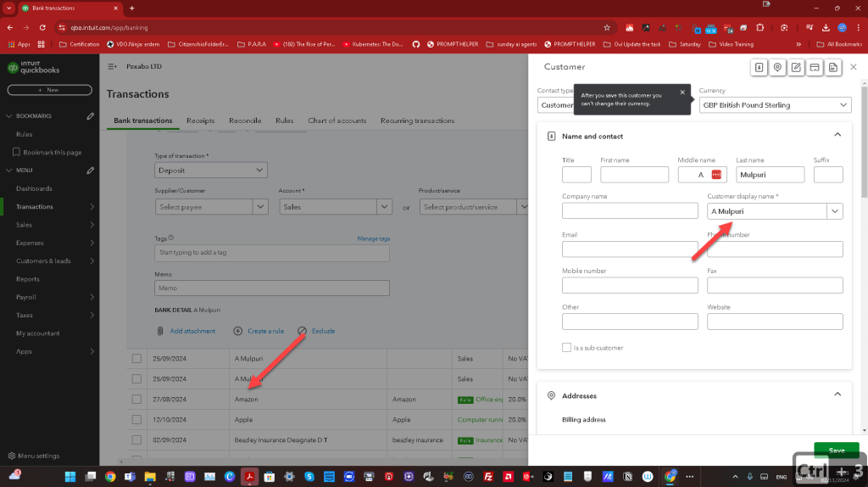This screenshot has height=487, width=868.
Task: Open File Explorer from taskbar
Action: [150, 477]
